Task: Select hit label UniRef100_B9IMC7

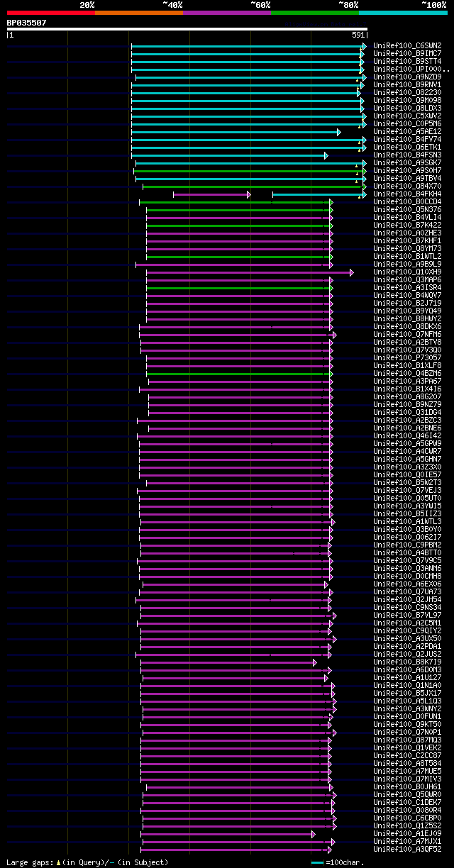Action: click(407, 53)
